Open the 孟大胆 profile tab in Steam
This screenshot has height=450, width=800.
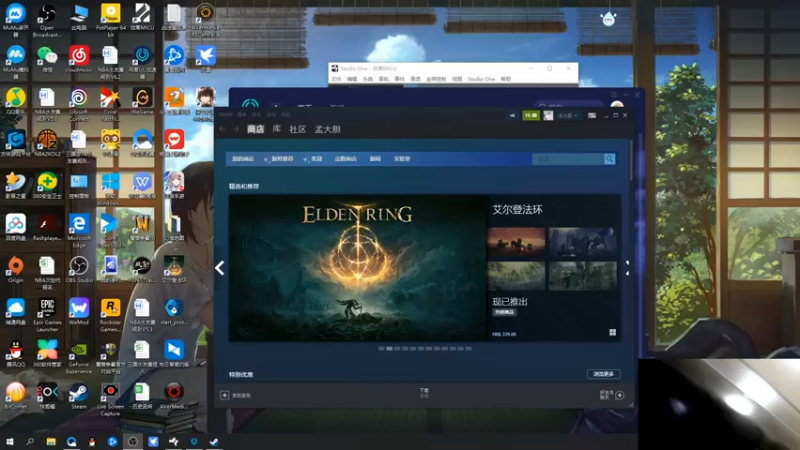coord(328,129)
